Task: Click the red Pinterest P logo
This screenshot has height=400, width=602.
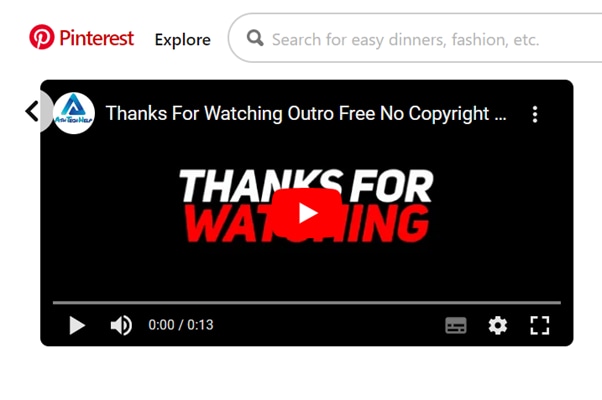Action: 42,37
